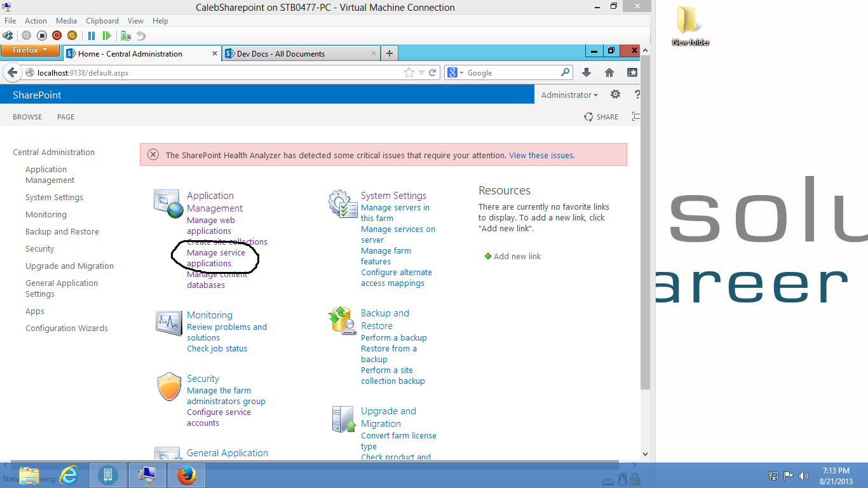Viewport: 868px width, 488px height.
Task: Open the search engine selector dropdown
Action: click(x=455, y=73)
